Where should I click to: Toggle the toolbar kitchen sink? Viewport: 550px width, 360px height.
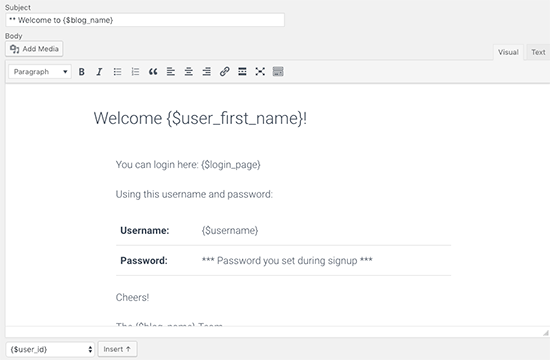[x=278, y=72]
